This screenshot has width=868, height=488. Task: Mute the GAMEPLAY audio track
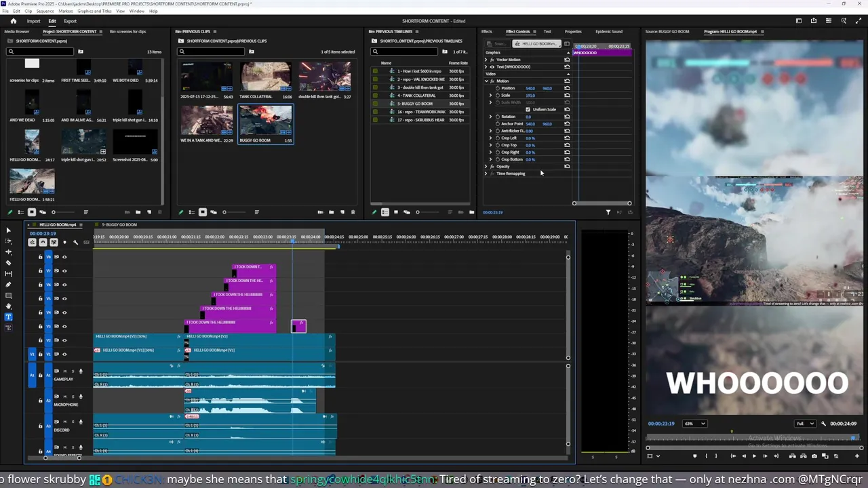65,371
